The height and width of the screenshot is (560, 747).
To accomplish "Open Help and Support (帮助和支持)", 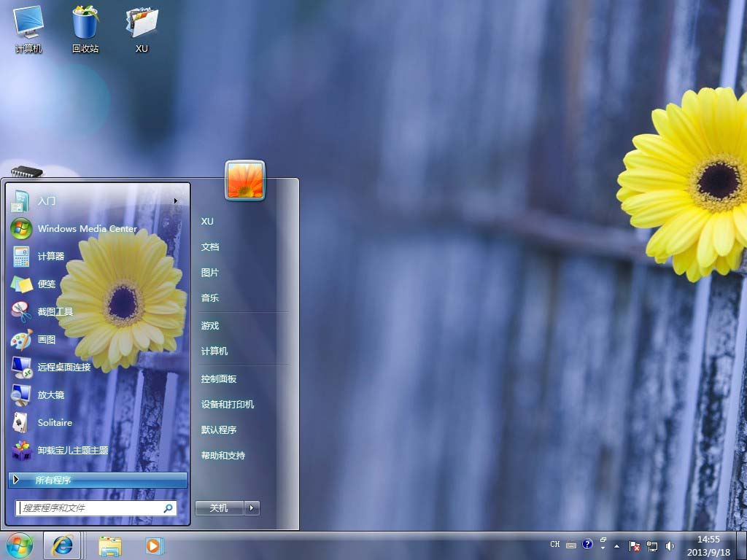I will click(223, 456).
